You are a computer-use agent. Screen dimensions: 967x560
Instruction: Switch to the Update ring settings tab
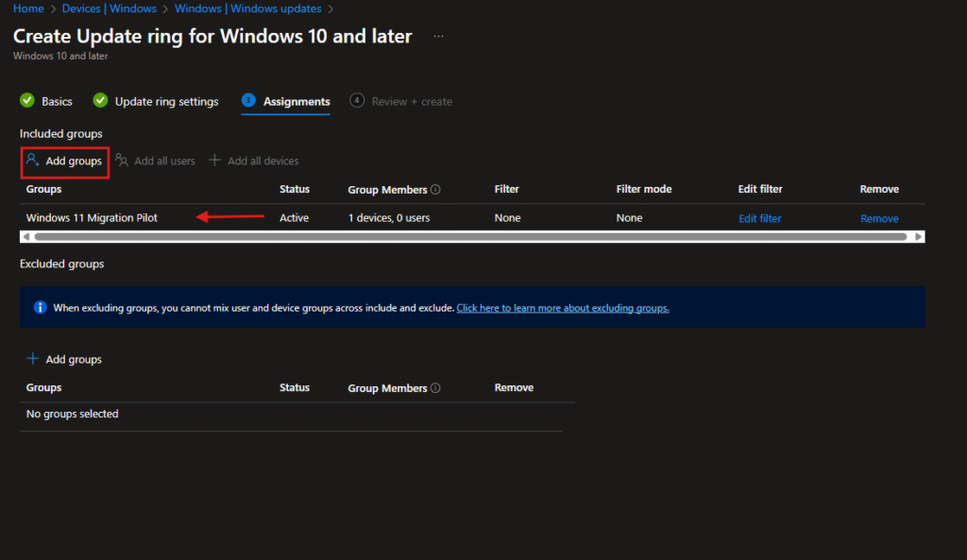(x=166, y=101)
